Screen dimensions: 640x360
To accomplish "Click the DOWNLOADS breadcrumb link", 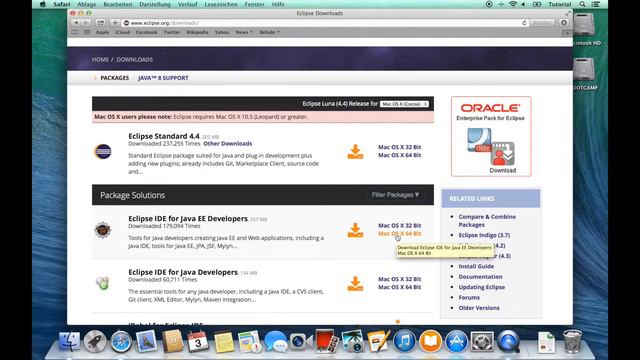I will click(x=135, y=60).
